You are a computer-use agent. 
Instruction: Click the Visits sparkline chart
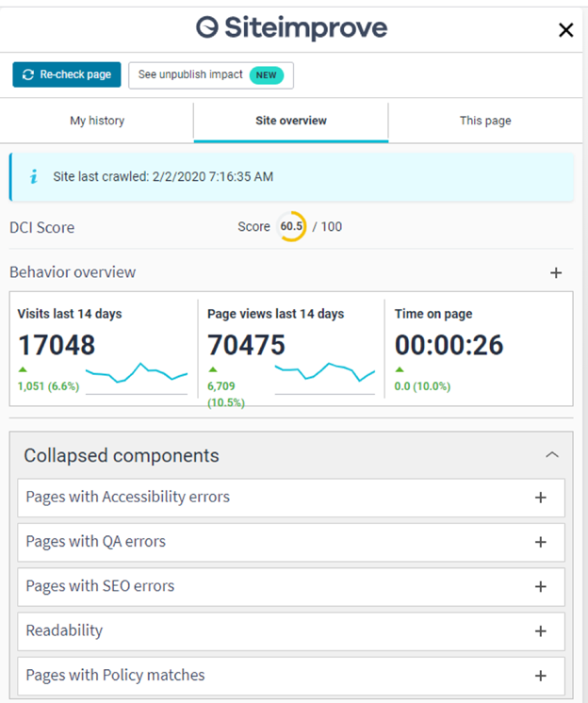point(137,378)
